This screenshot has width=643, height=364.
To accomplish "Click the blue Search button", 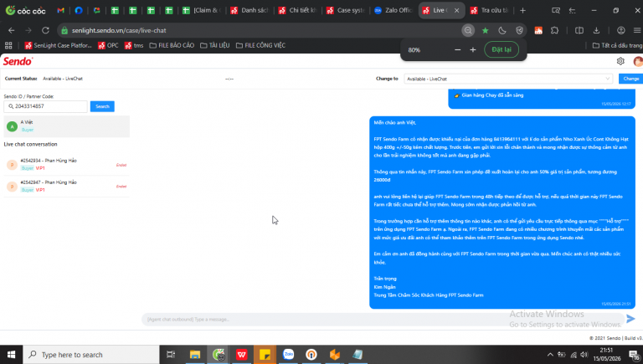I will pos(102,106).
